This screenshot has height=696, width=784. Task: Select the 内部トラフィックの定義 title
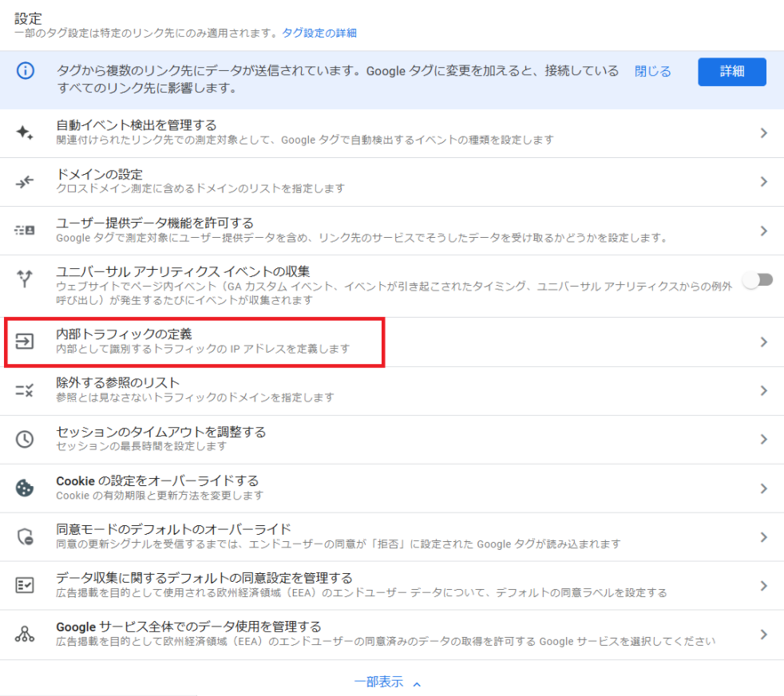(124, 334)
